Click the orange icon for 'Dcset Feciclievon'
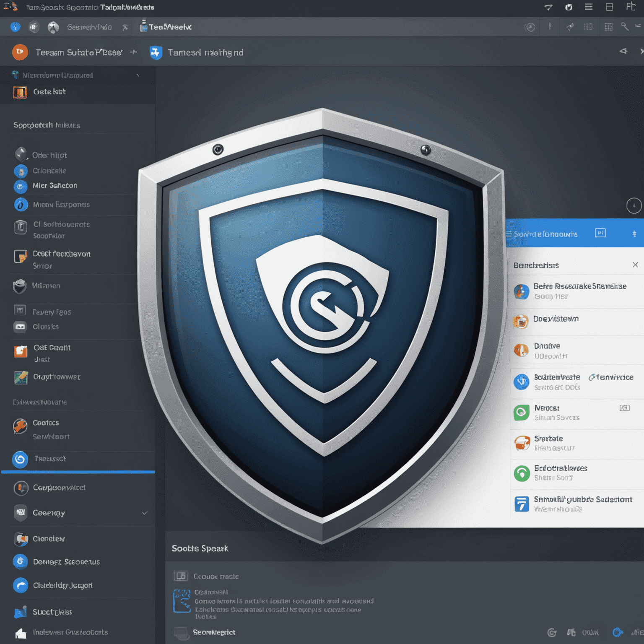Viewport: 644px width, 644px height. point(20,256)
